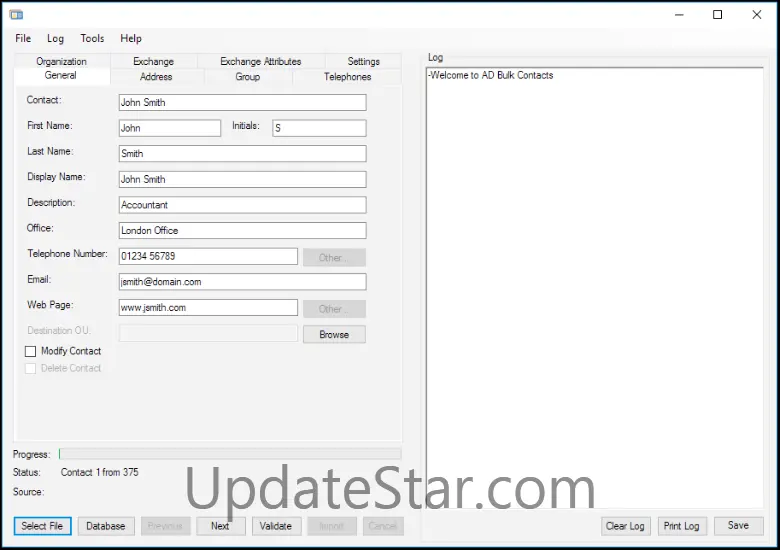Click the Clear Log button
Image resolution: width=780 pixels, height=550 pixels.
625,526
